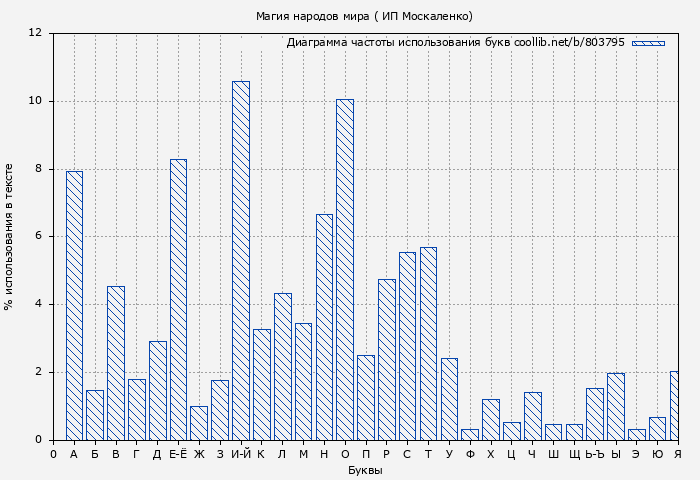Click the bar for letter О

pyautogui.click(x=345, y=270)
